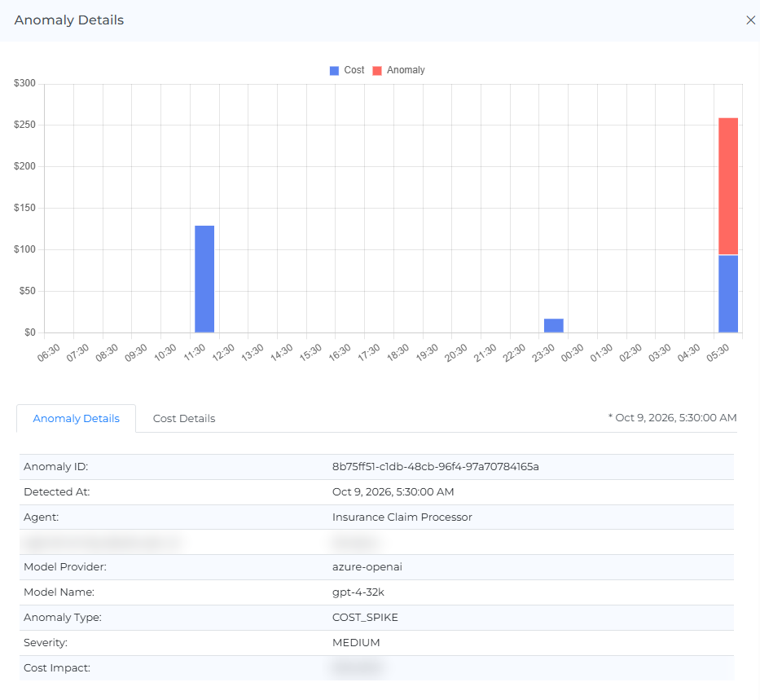Switch to the Cost Details tab
This screenshot has width=760, height=700.
click(184, 418)
